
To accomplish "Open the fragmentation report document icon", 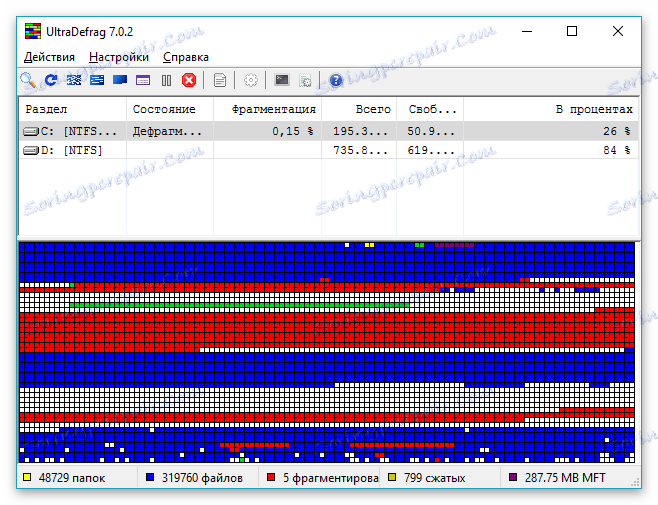I will (x=219, y=80).
